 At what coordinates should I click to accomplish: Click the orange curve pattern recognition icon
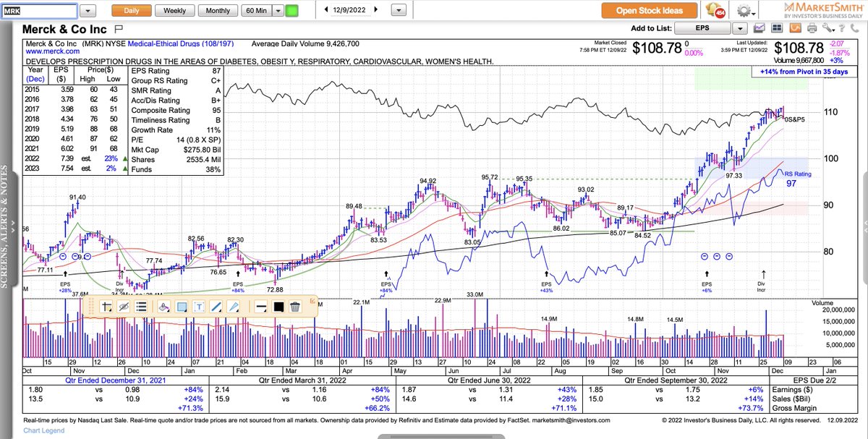795,28
